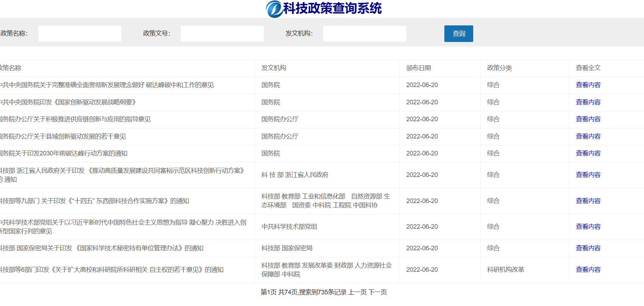
Task: Click the 政策名称: search label
Action: [x=14, y=33]
